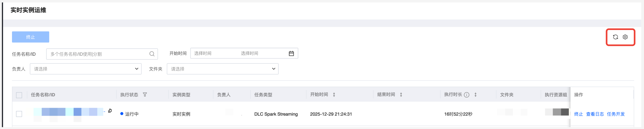644x129 pixels.
Task: Click the blue 终止 button above filters
Action: click(x=30, y=37)
